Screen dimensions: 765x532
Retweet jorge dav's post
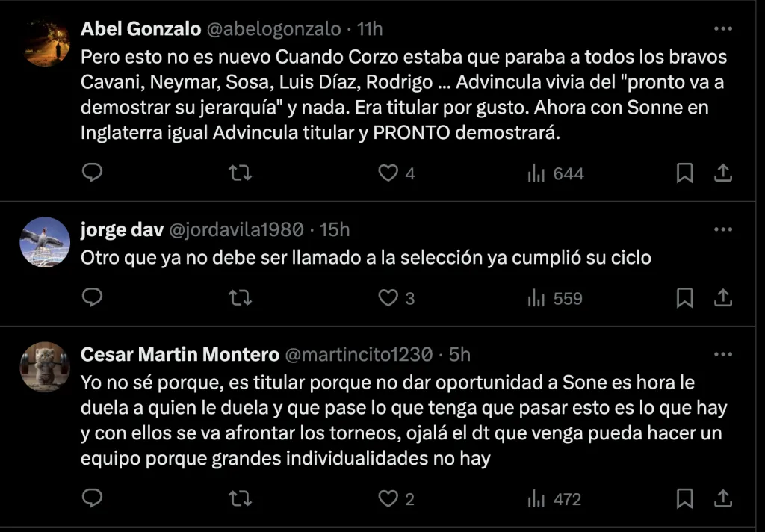tap(240, 298)
